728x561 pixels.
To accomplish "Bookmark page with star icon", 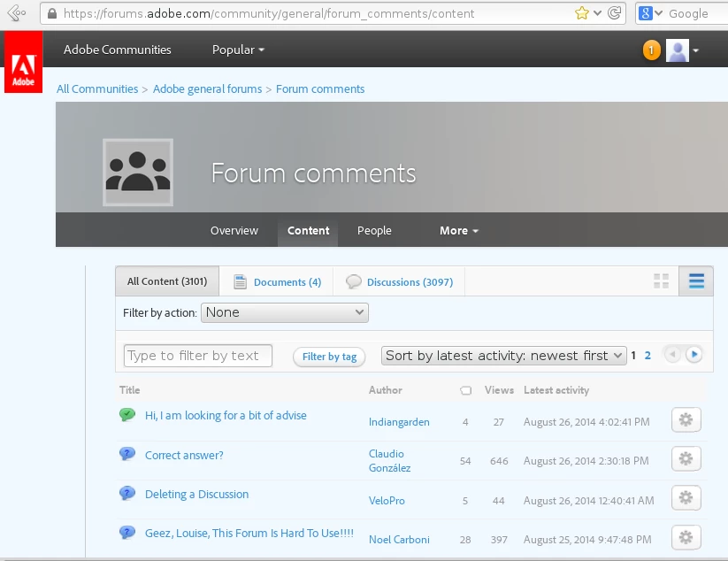I will coord(581,13).
